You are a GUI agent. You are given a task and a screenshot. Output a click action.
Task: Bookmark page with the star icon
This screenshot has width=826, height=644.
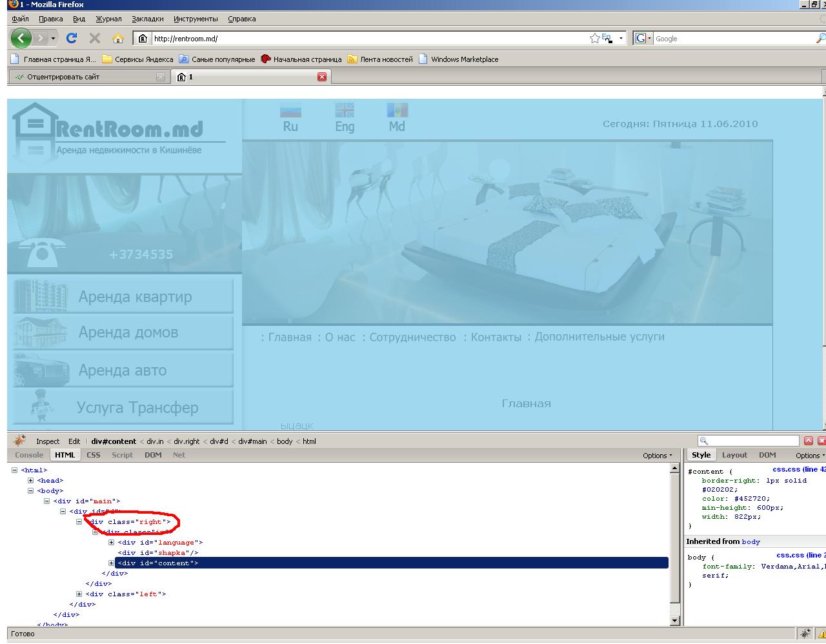[594, 39]
